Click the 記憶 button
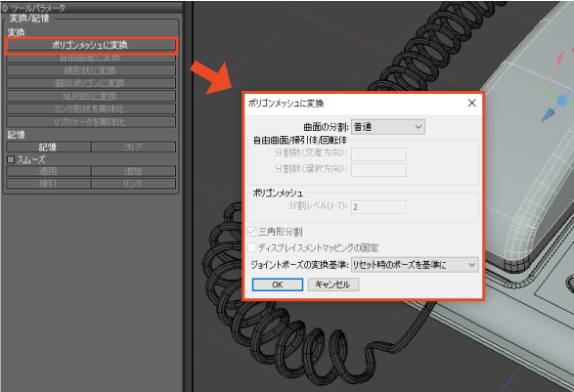 point(48,147)
